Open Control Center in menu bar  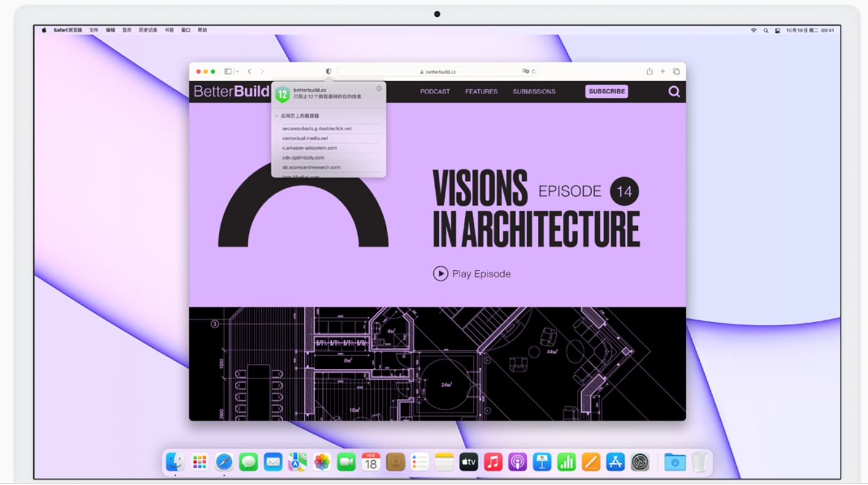[777, 30]
